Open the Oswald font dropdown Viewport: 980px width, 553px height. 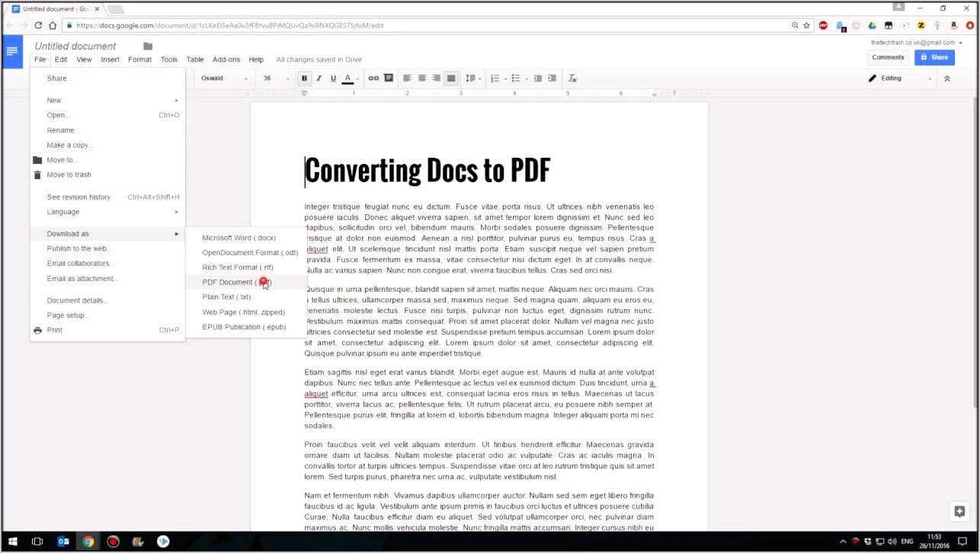tap(224, 78)
